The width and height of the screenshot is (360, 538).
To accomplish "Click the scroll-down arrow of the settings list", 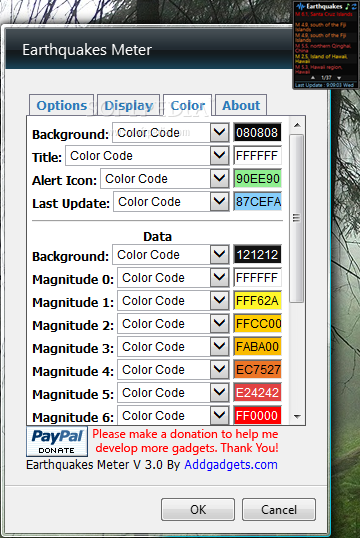I will click(x=297, y=417).
